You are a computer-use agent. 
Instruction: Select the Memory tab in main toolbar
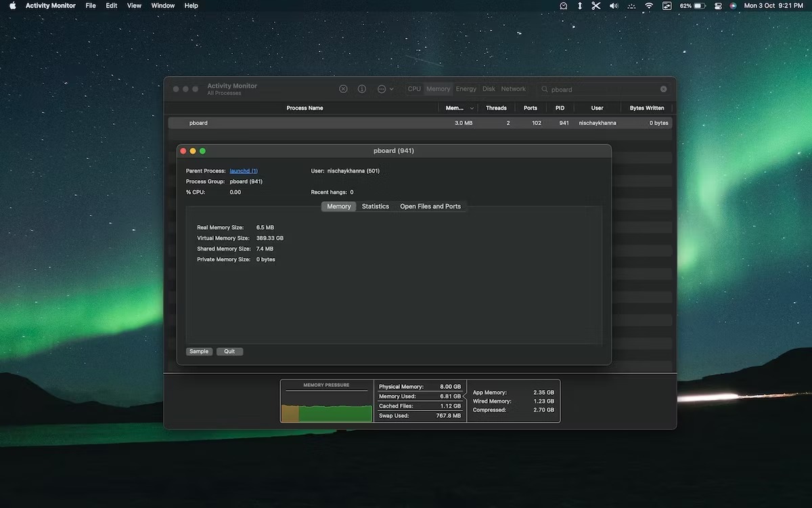[x=438, y=89]
